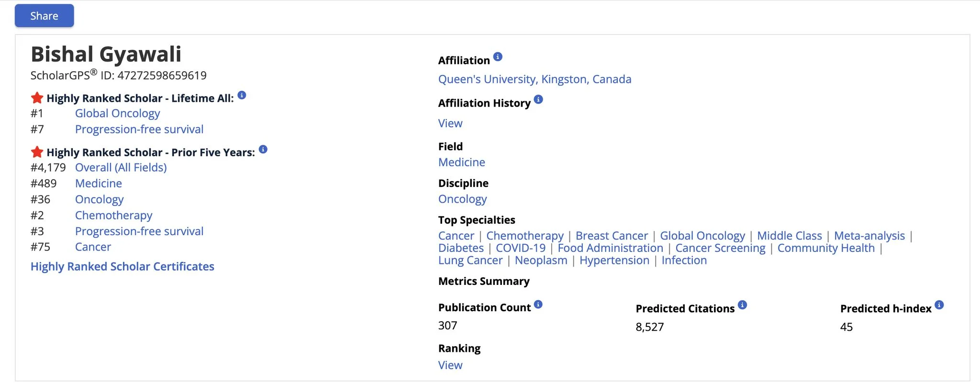Image resolution: width=980 pixels, height=391 pixels.
Task: Select the COVID-19 specialty link
Action: click(521, 248)
